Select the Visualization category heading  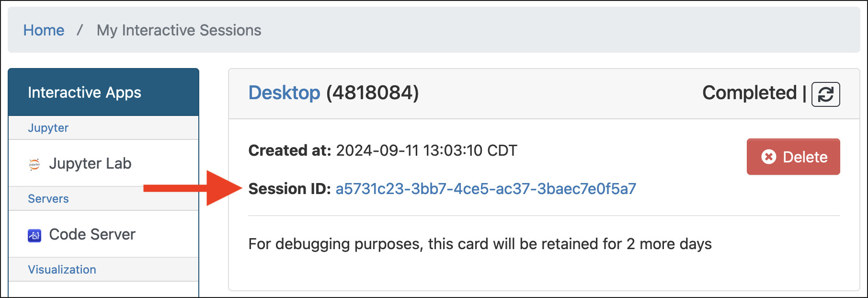pos(62,270)
